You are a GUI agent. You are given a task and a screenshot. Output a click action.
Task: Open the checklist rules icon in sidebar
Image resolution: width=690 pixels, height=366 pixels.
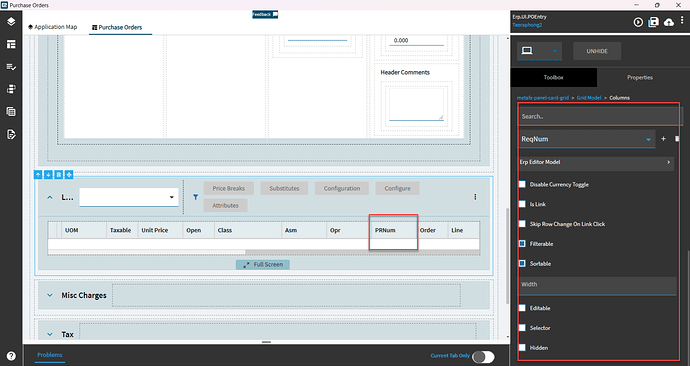11,67
